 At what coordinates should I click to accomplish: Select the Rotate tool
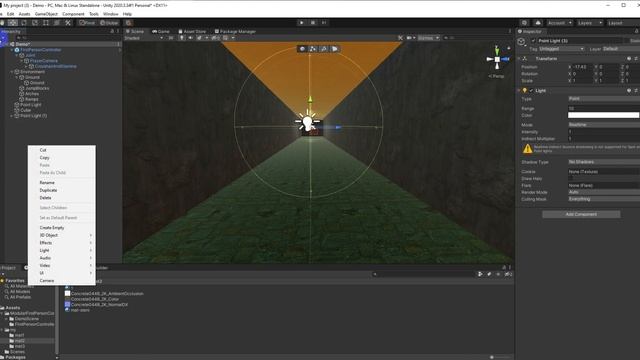(x=24, y=23)
